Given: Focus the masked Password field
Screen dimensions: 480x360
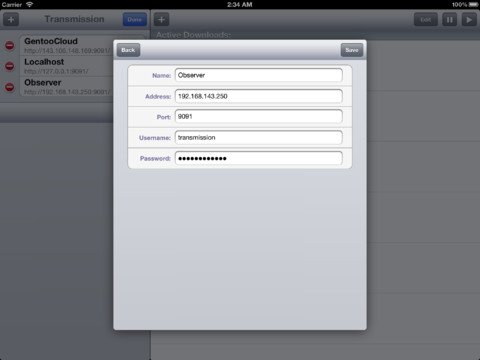Looking at the screenshot, I should tap(259, 158).
